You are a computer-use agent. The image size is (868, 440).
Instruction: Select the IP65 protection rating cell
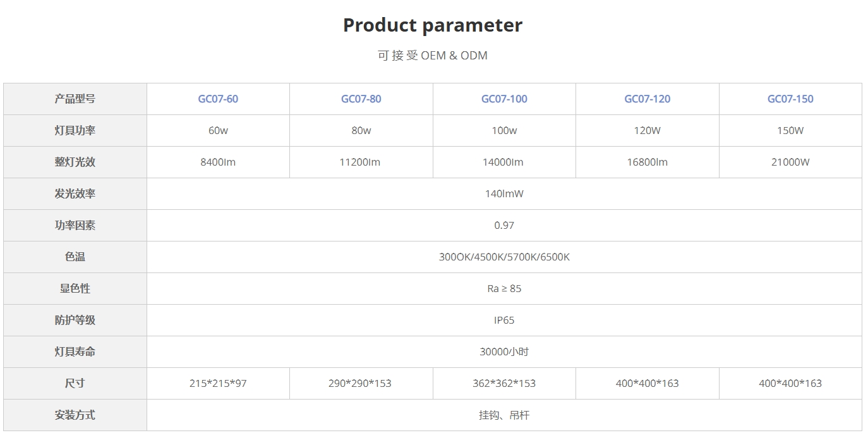504,321
